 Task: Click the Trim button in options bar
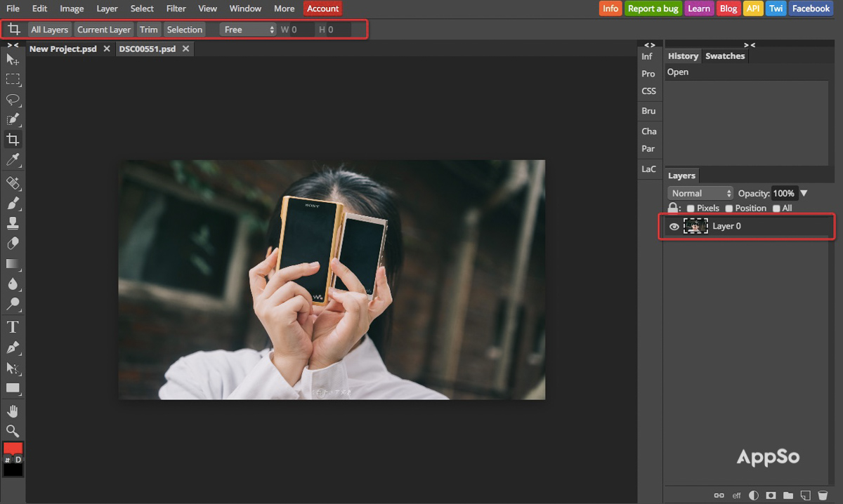click(x=148, y=29)
